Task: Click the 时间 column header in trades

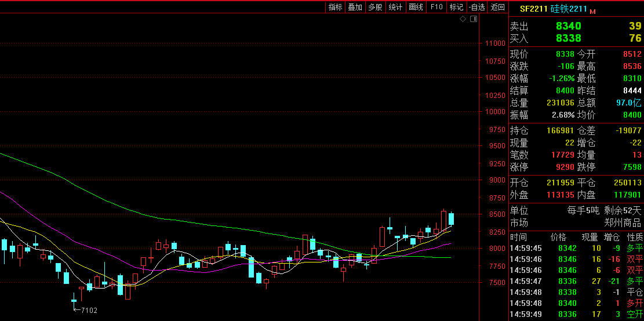Action: [519, 237]
